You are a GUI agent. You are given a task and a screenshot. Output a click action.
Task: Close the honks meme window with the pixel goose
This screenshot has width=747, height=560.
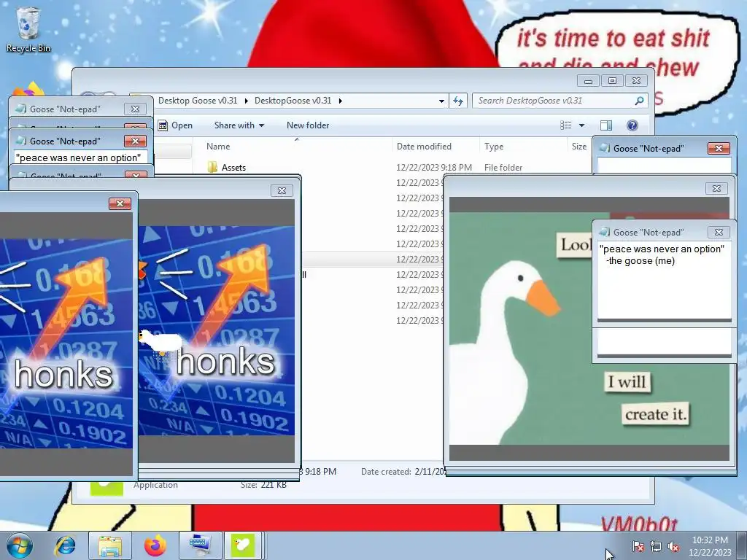pyautogui.click(x=282, y=190)
